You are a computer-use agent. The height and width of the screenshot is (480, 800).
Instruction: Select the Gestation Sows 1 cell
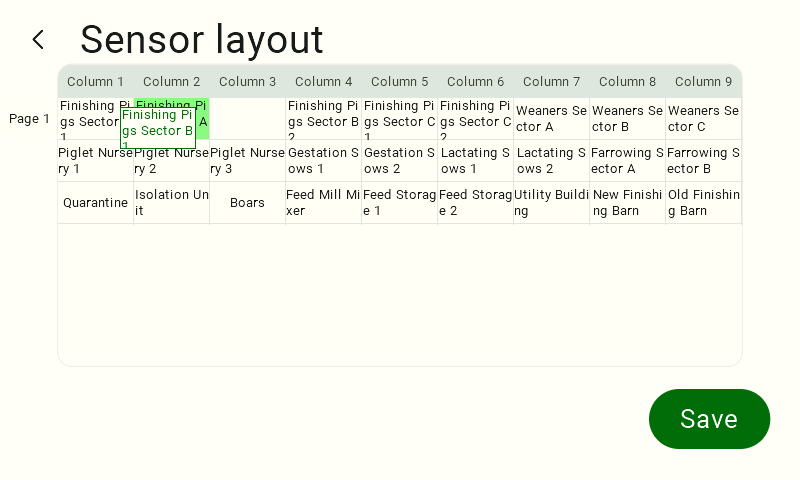[x=323, y=161]
